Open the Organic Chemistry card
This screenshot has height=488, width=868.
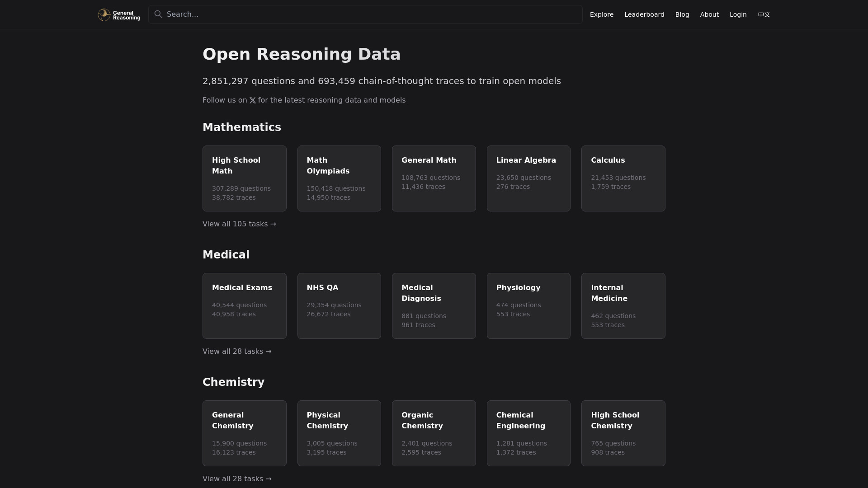[x=434, y=433]
